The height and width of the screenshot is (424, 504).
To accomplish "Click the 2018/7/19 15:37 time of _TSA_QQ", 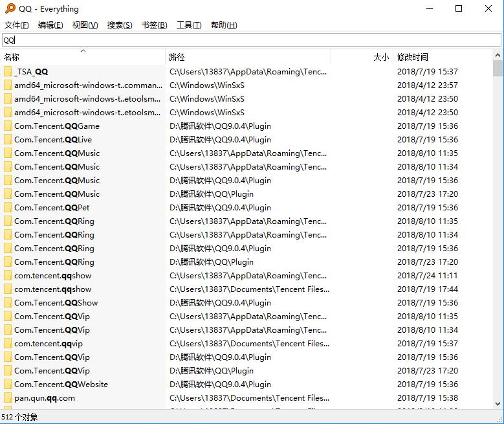I will click(x=428, y=71).
